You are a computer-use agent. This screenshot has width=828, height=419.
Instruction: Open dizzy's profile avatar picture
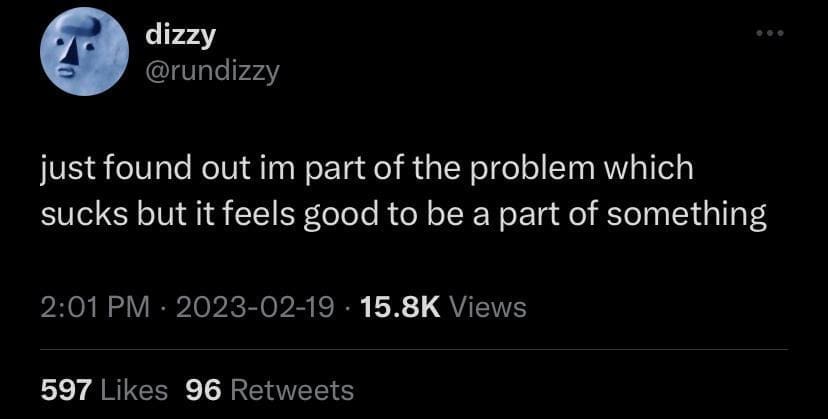[80, 52]
